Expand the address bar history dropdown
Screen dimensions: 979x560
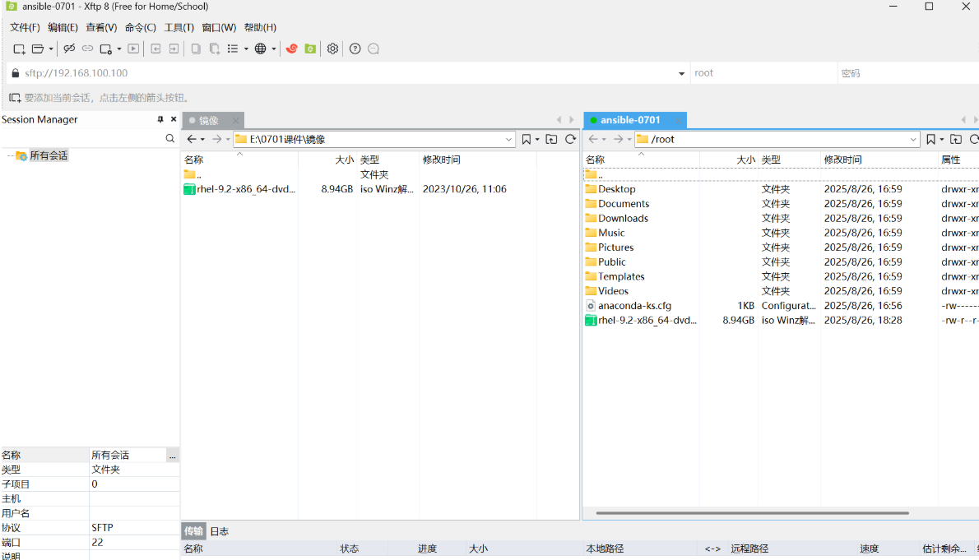[x=681, y=74]
